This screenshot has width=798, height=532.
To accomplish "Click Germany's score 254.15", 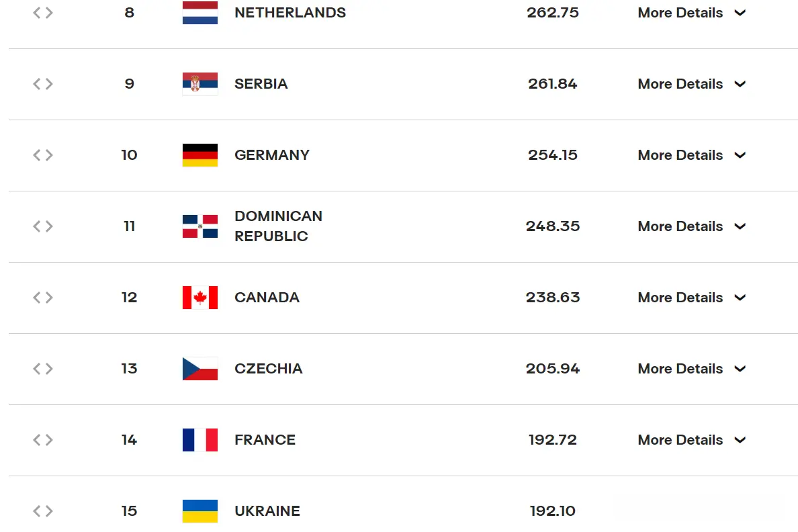I will [553, 154].
